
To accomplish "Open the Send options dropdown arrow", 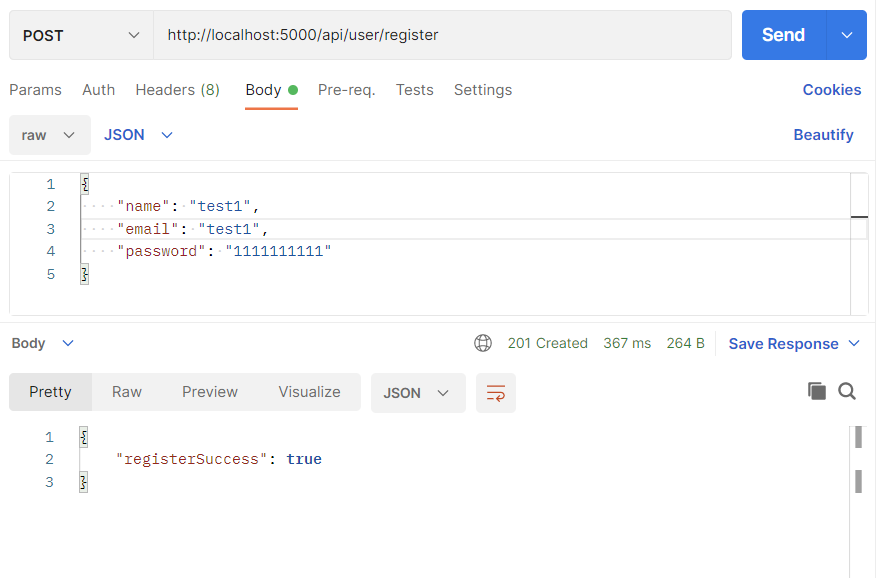I will 847,35.
